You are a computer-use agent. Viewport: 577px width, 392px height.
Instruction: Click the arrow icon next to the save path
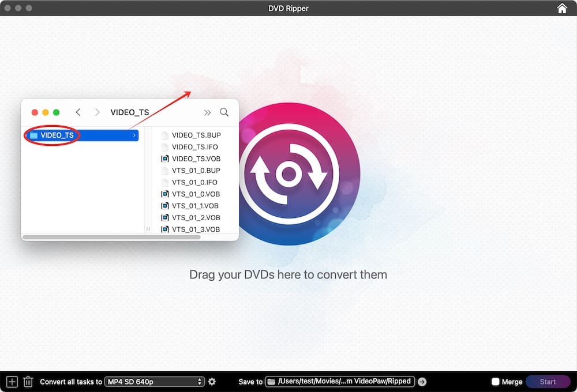pos(422,381)
